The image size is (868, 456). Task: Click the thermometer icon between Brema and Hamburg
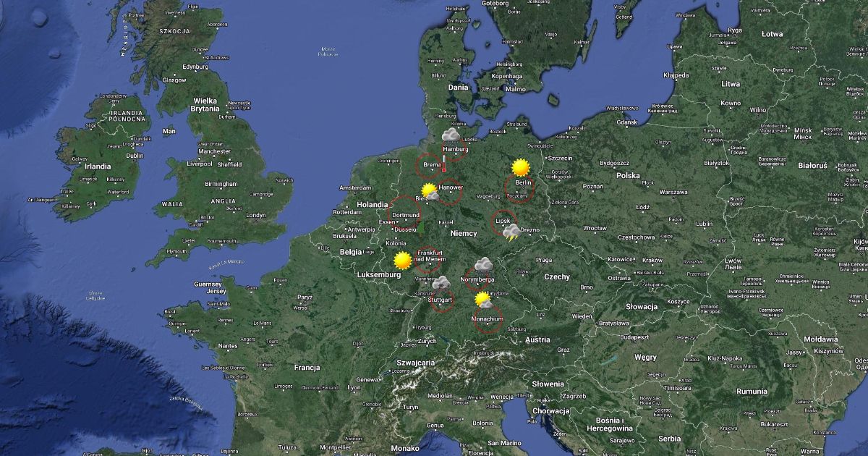pyautogui.click(x=444, y=162)
